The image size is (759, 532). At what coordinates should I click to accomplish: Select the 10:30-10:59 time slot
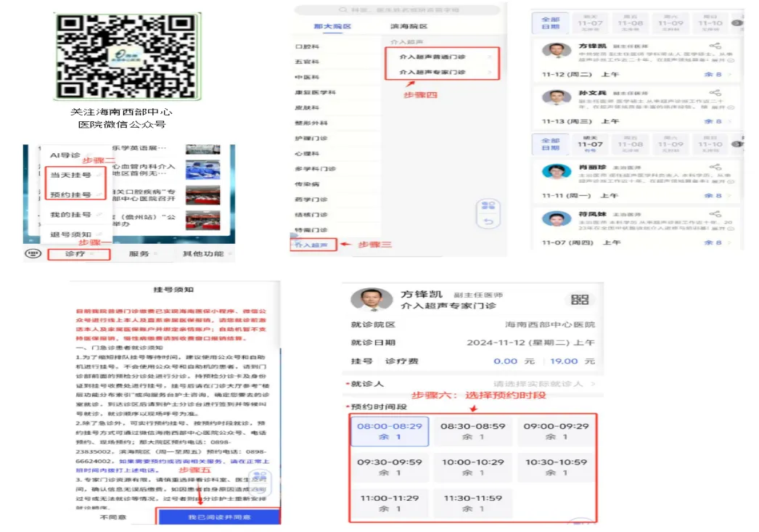556,467
